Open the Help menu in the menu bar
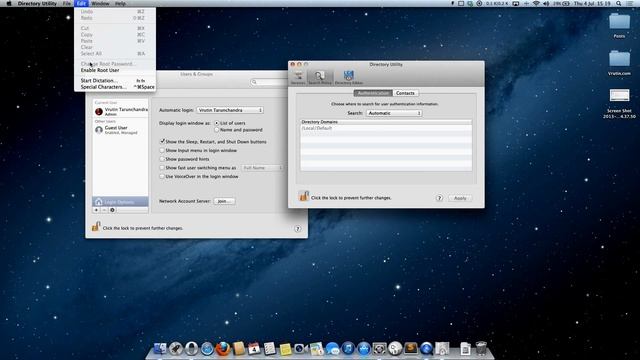This screenshot has height=360, width=640. tap(120, 3)
